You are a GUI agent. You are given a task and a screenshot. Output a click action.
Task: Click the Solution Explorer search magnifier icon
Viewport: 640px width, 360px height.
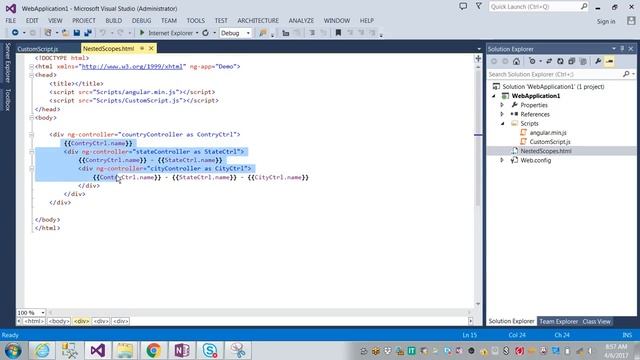626,74
